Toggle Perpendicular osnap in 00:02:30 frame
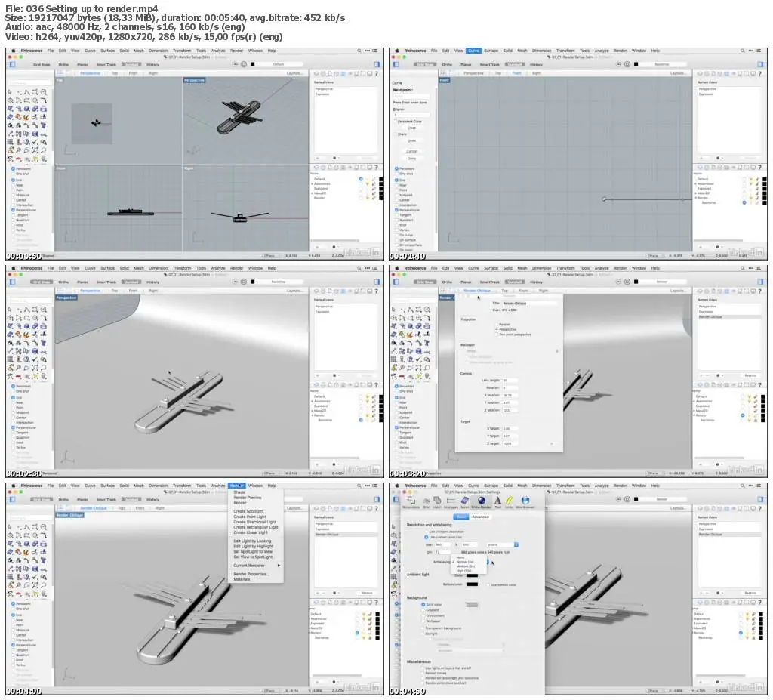This screenshot has height=700, width=773. click(x=14, y=427)
